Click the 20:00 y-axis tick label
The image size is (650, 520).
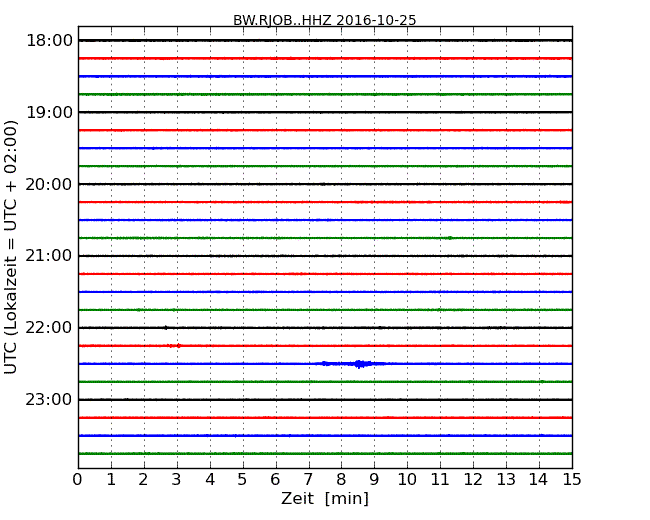(49, 184)
